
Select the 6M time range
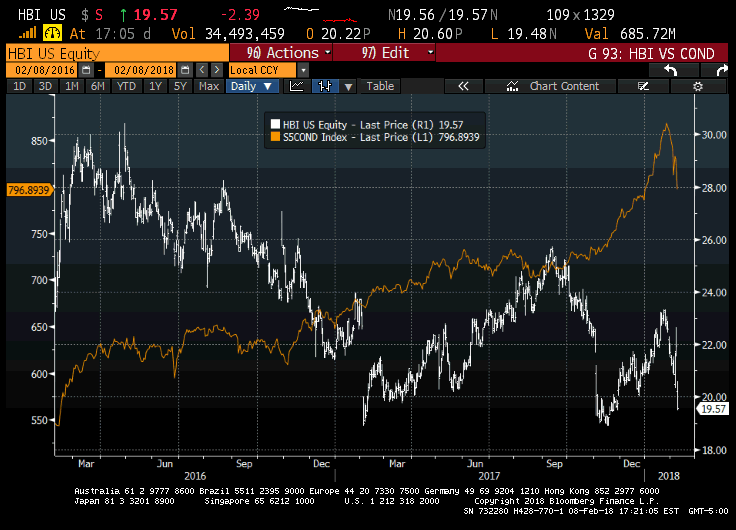click(x=98, y=86)
